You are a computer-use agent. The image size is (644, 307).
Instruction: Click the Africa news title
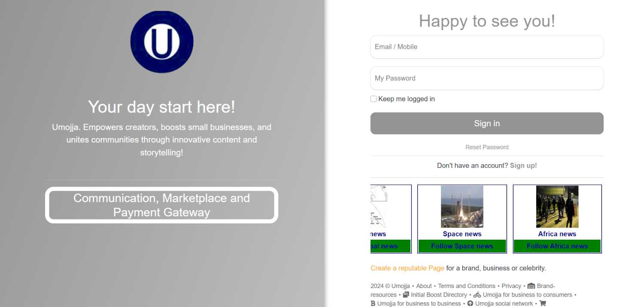[x=557, y=234]
